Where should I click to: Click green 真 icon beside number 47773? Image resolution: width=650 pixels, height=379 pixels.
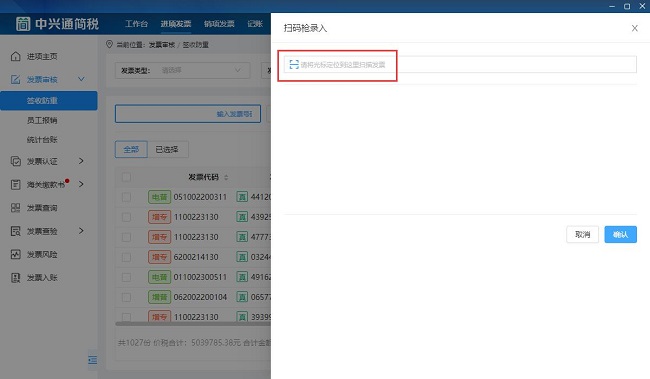(x=242, y=237)
